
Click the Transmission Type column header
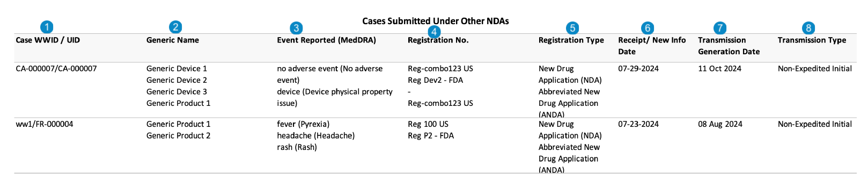[812, 40]
